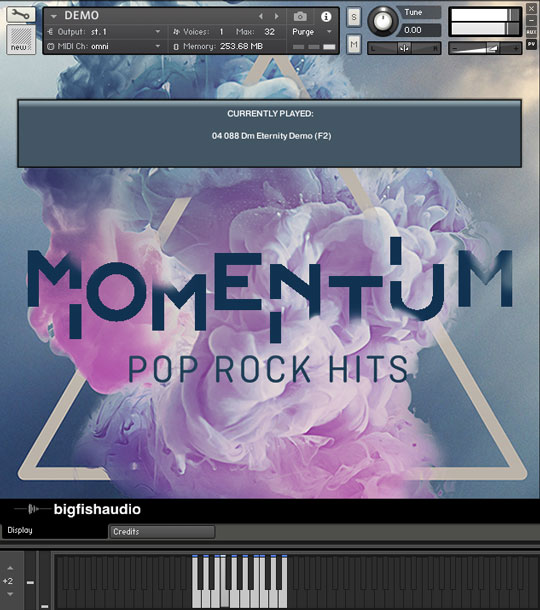This screenshot has height=610, width=540.
Task: Shift keyboard octave up with up arrow
Action: tap(11, 568)
